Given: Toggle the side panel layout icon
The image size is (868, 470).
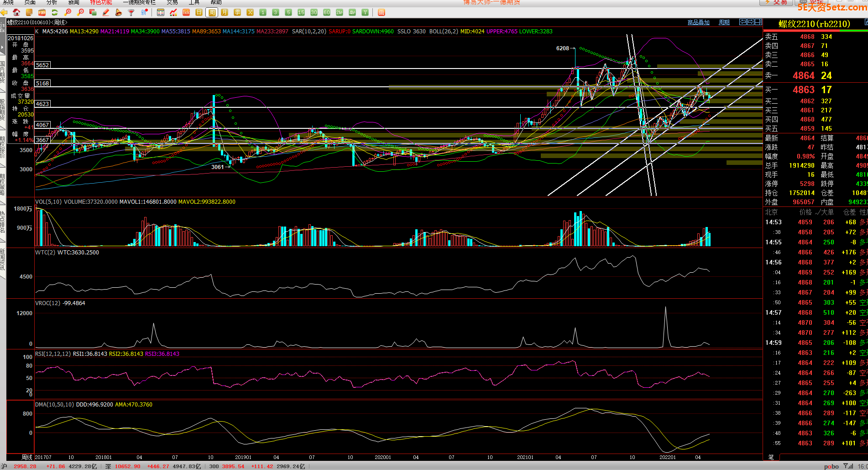Looking at the screenshot, I should click(758, 22).
